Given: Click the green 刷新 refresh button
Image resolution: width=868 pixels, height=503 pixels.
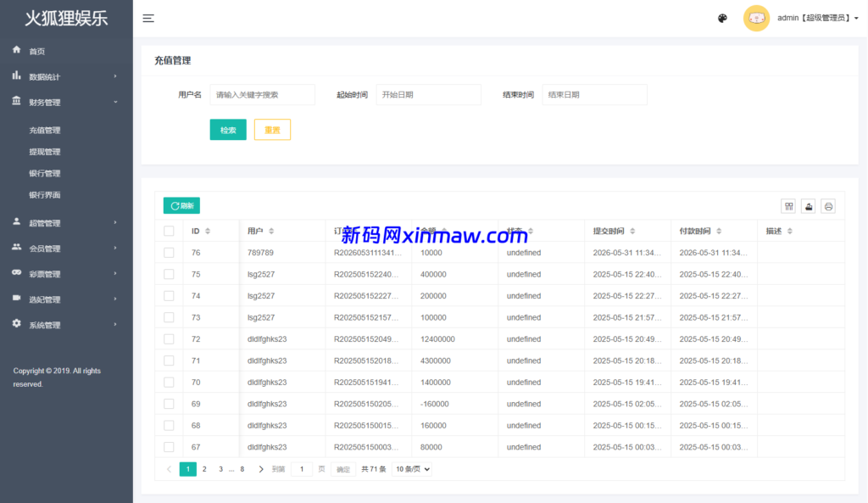Looking at the screenshot, I should point(181,205).
